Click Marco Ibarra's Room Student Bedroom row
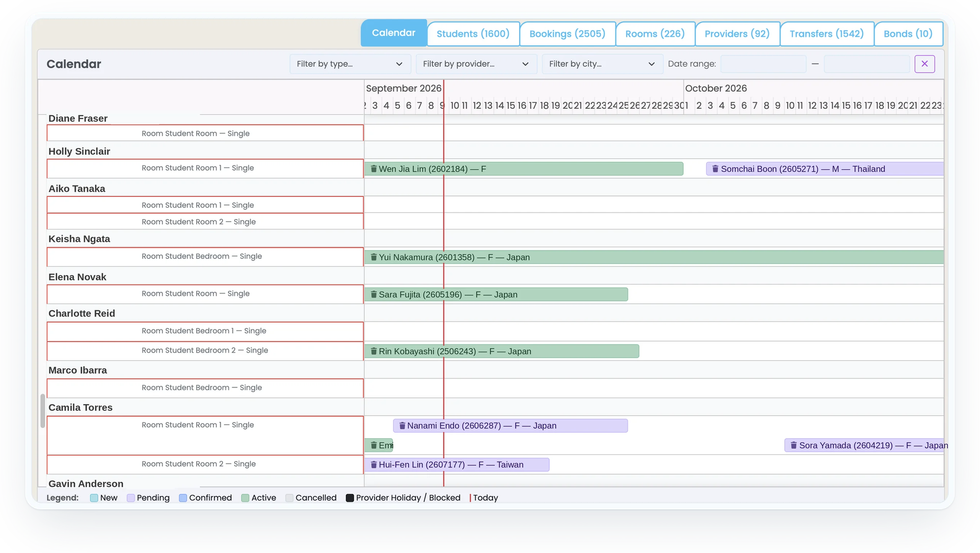980x553 pixels. pyautogui.click(x=205, y=388)
